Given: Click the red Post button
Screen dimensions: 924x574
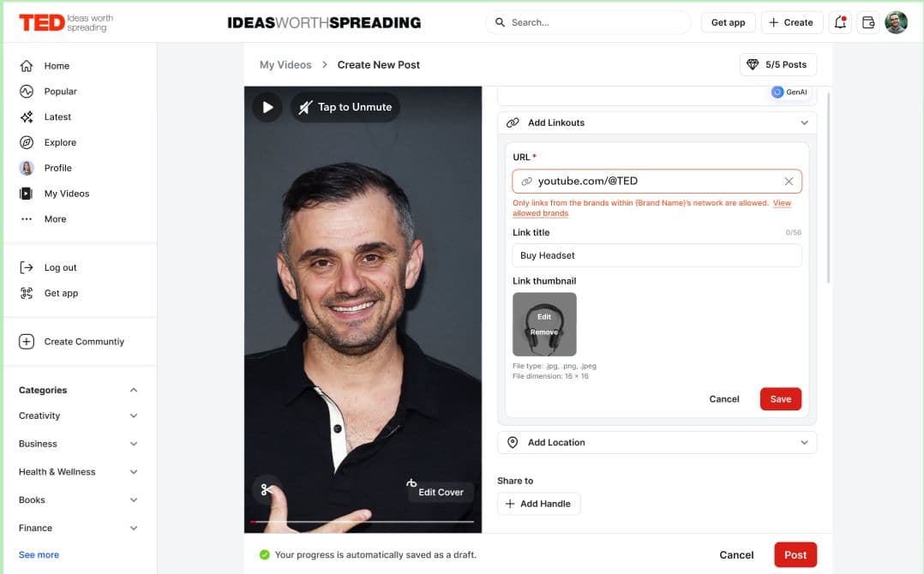Looking at the screenshot, I should point(795,554).
